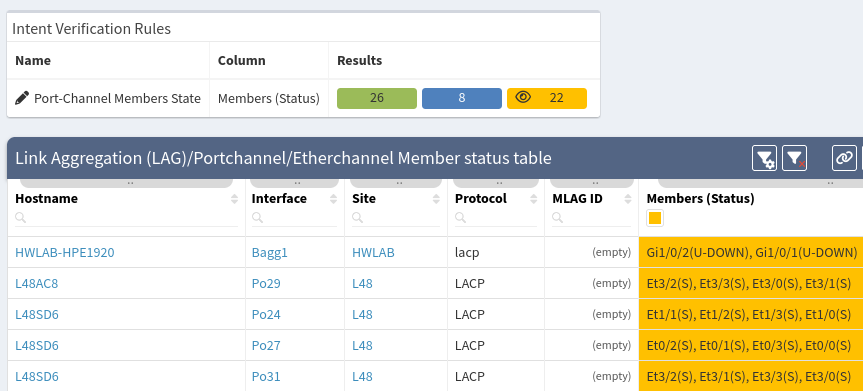Click the Hostname column sort arrows
Screen dimensions: 863x391
(x=235, y=199)
